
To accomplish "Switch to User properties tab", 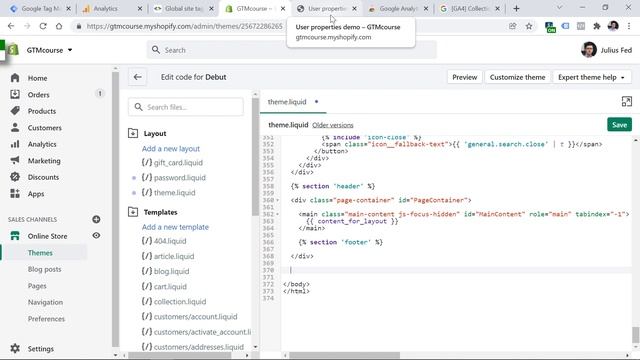I will tap(327, 8).
